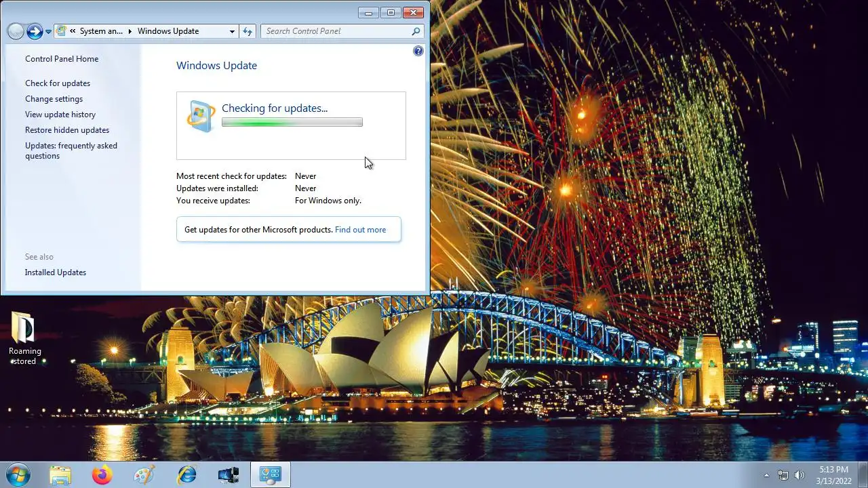Open the Installed Updates link
This screenshot has height=488, width=868.
(56, 272)
